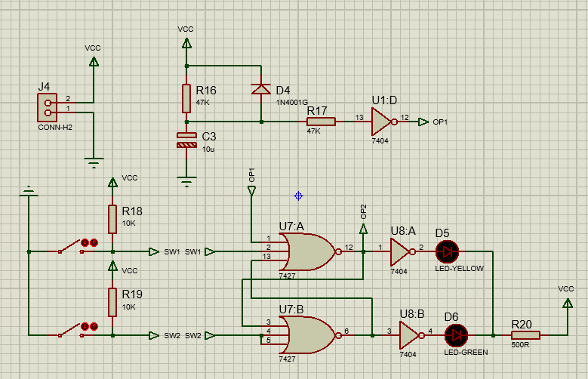Click the 7404 label under U8:A
The width and height of the screenshot is (588, 379).
399,271
